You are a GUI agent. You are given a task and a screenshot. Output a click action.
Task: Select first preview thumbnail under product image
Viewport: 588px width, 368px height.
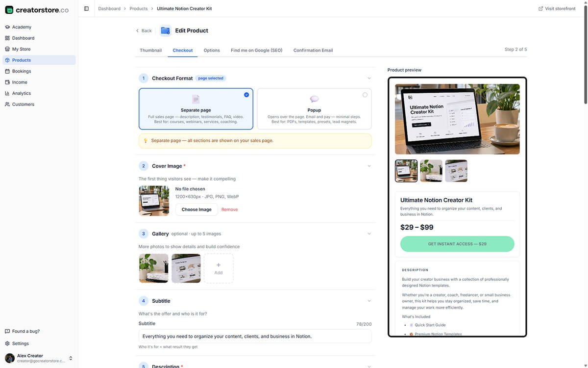click(406, 171)
